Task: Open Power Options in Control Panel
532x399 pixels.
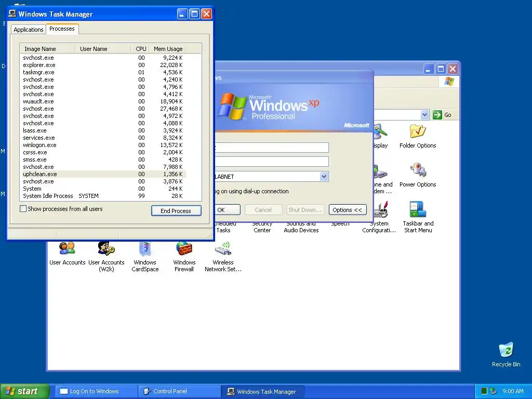Action: coord(418,176)
